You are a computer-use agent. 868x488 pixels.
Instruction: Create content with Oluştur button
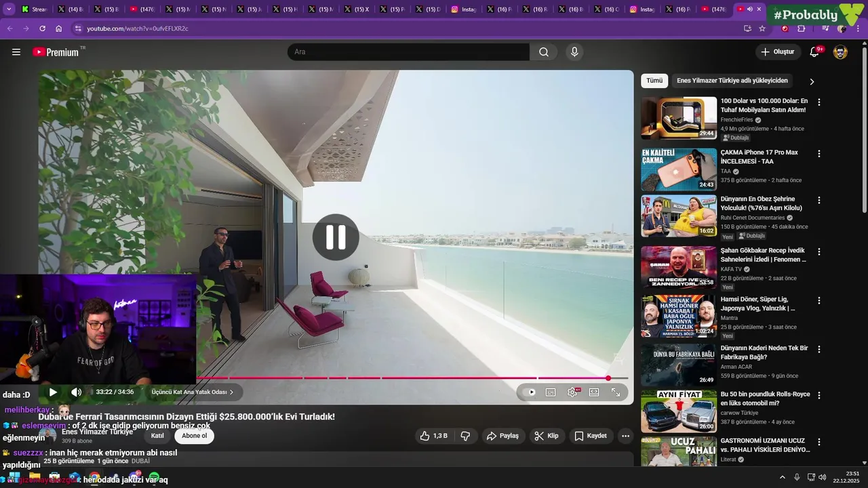tap(778, 52)
